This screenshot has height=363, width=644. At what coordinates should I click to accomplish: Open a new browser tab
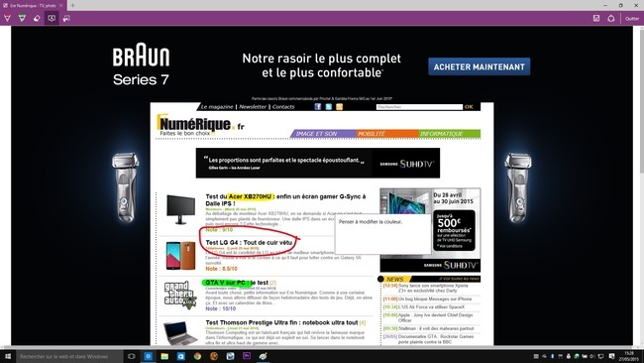72,5
